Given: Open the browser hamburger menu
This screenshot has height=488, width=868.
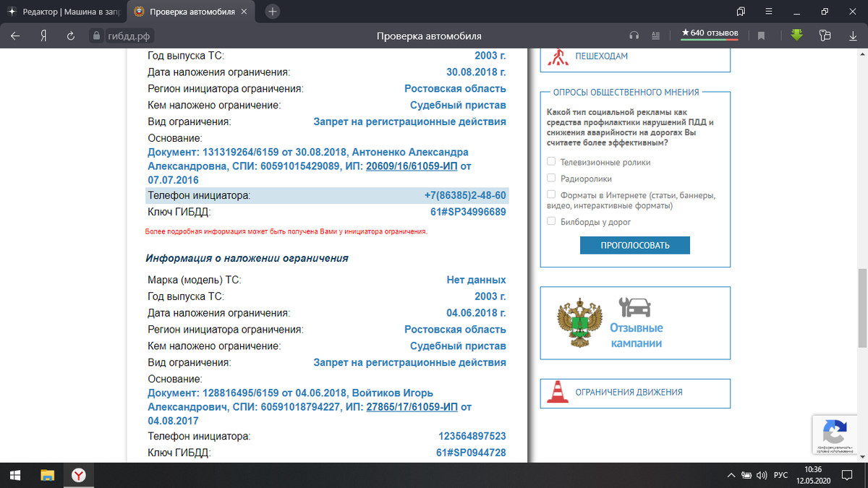Looking at the screenshot, I should [769, 12].
